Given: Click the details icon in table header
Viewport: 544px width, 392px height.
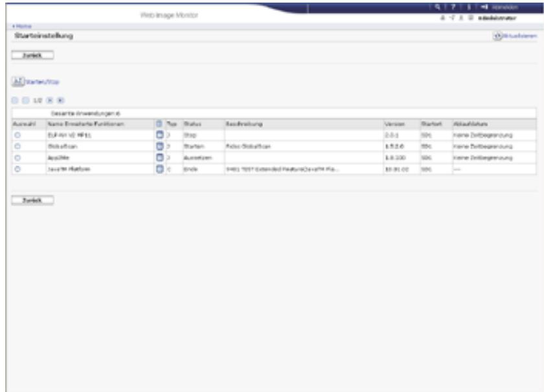Looking at the screenshot, I should coord(159,124).
